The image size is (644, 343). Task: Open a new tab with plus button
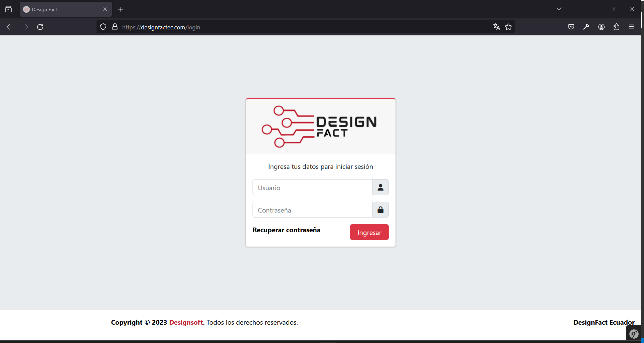tap(121, 9)
